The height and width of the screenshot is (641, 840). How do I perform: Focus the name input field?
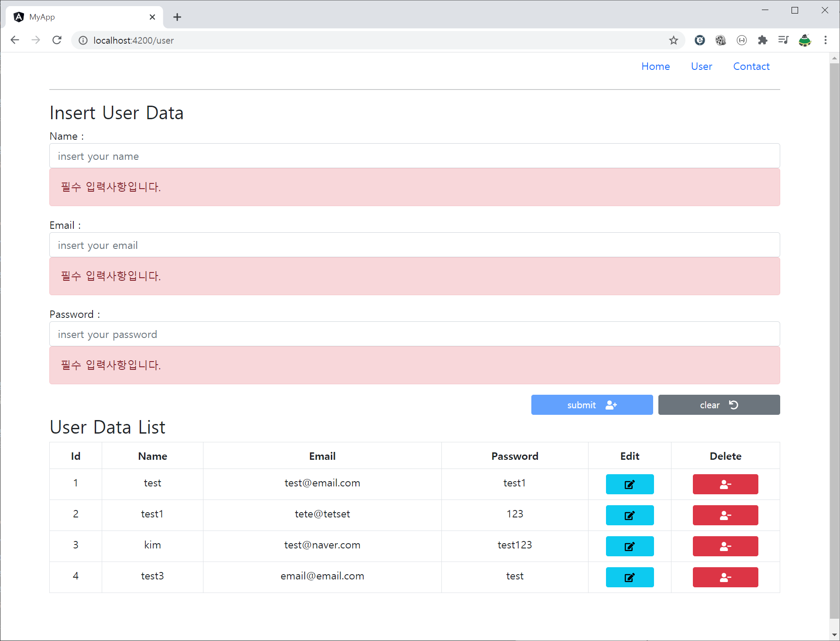click(x=414, y=156)
